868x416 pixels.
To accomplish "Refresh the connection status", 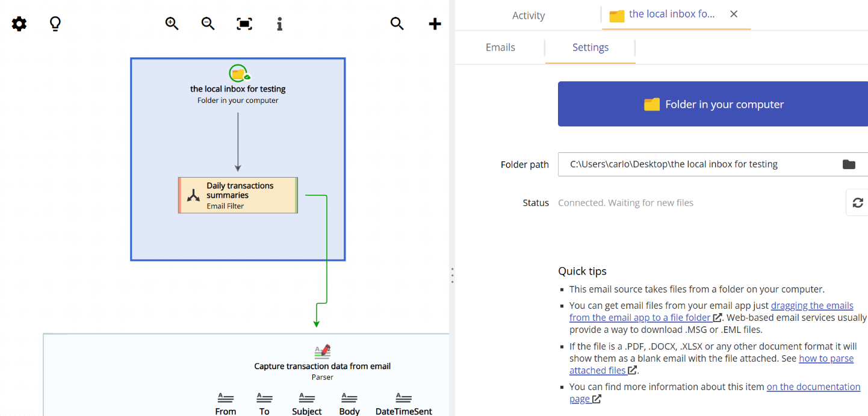I will (x=857, y=202).
